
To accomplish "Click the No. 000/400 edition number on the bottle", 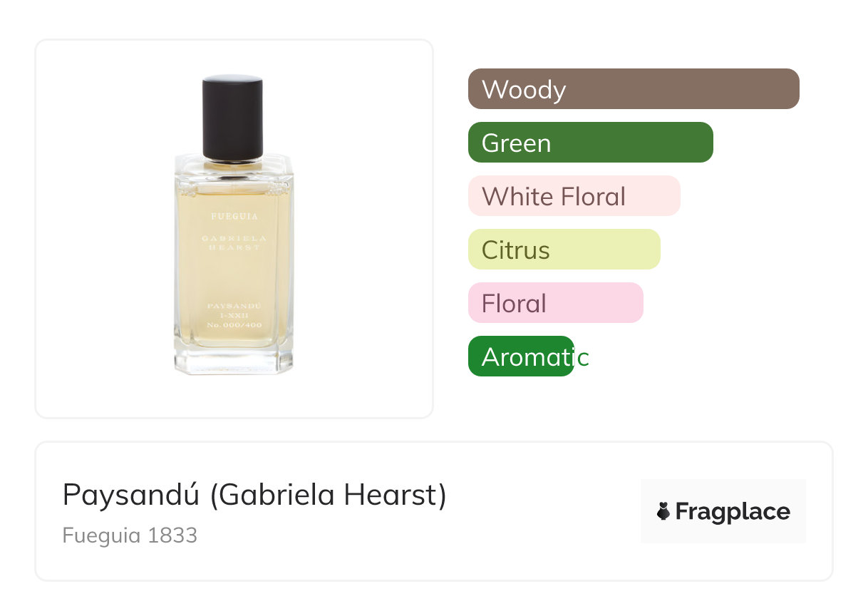I will coord(234,324).
